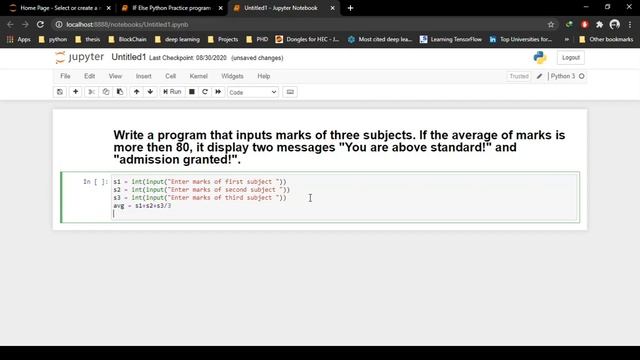Click the Jupyter logo
Screen dimensions: 640x360
(80, 57)
